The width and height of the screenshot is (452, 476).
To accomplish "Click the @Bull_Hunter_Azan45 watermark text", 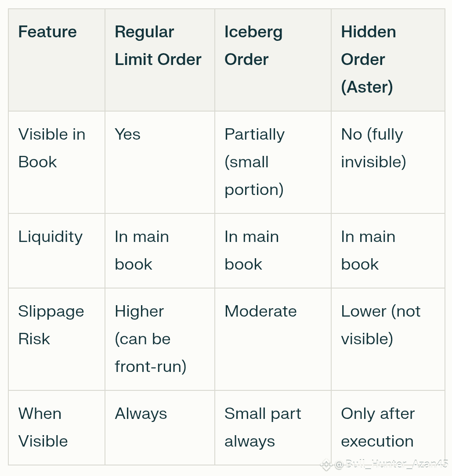I will pyautogui.click(x=391, y=464).
